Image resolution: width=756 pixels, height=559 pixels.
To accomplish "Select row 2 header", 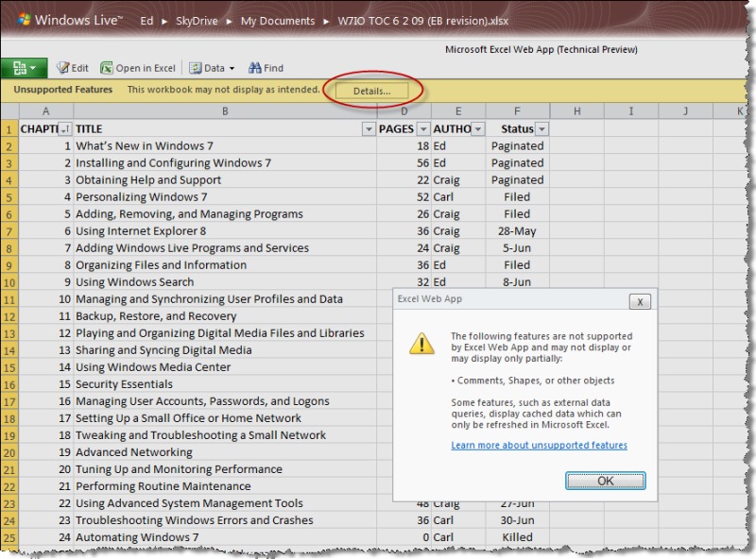I will click(9, 146).
